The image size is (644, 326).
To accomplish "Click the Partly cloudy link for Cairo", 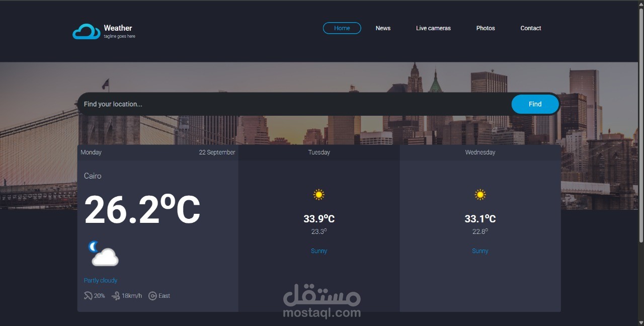I will coord(101,280).
